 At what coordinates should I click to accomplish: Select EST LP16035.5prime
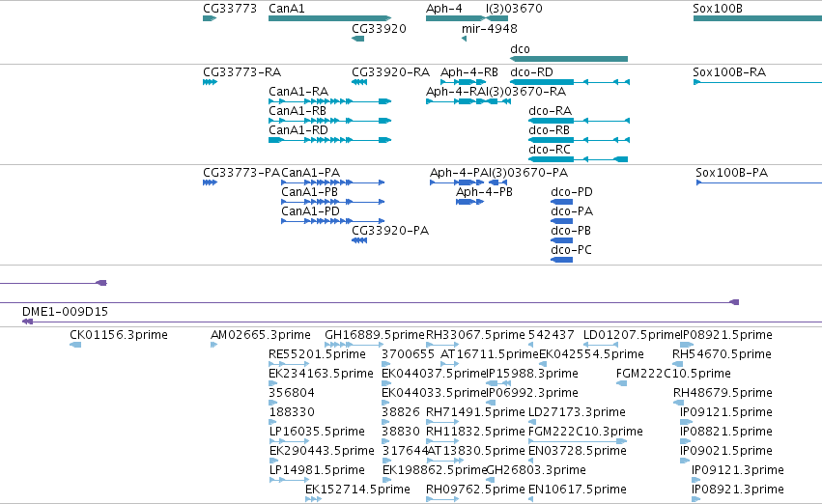pyautogui.click(x=317, y=432)
